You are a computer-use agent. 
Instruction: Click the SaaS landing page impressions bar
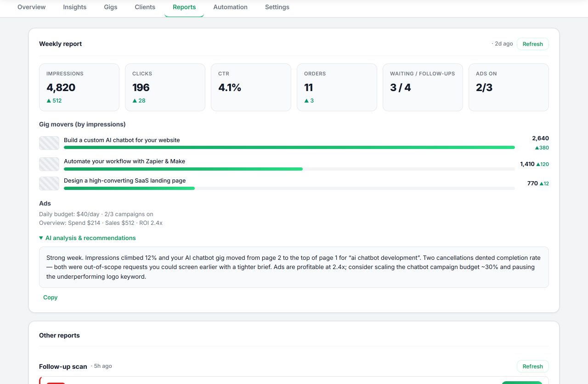click(289, 188)
